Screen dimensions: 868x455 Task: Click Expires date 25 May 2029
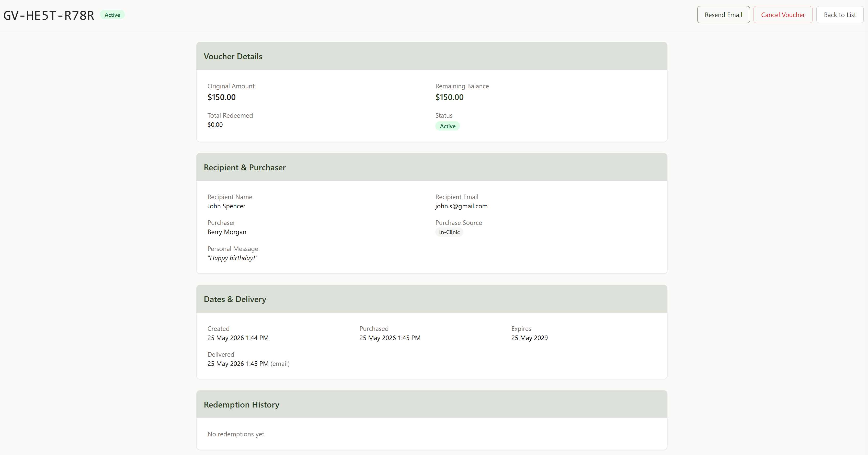(x=529, y=338)
